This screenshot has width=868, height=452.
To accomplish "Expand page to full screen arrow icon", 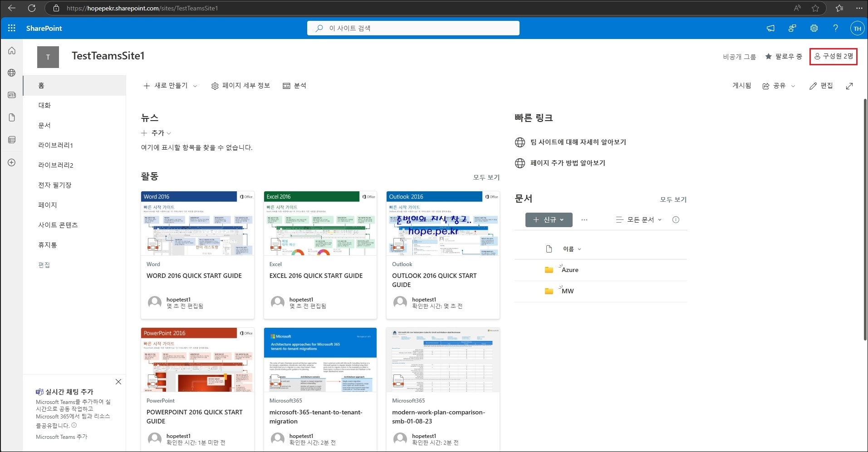I will click(x=849, y=86).
